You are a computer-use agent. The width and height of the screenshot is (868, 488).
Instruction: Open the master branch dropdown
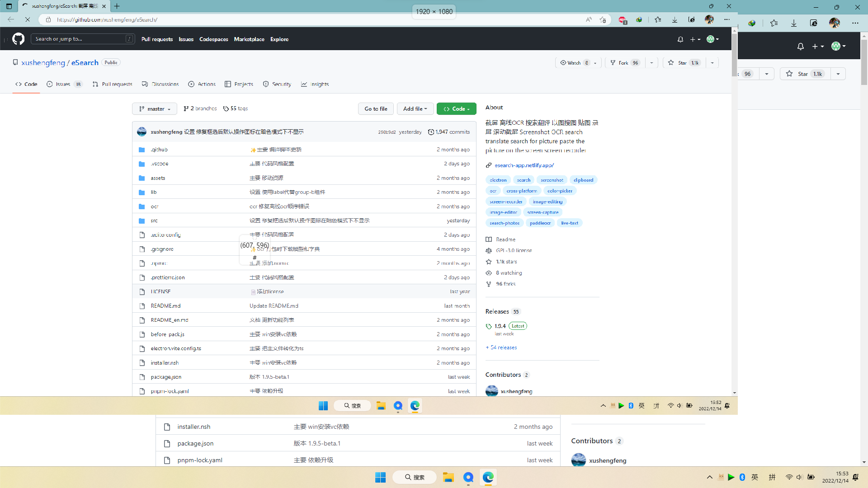(154, 108)
